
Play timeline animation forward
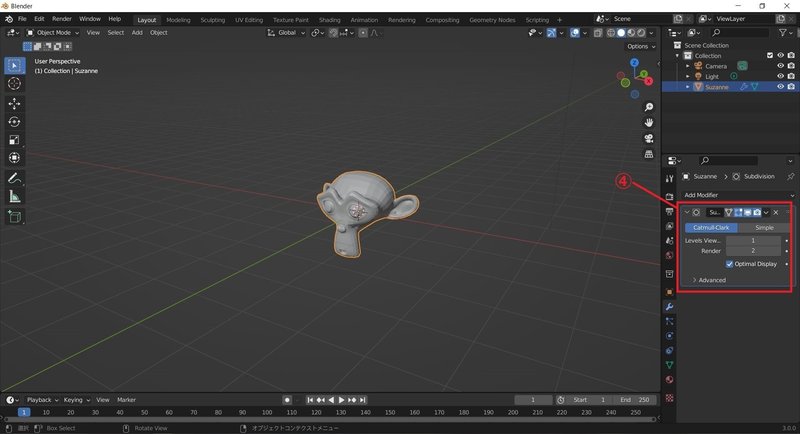tap(341, 400)
